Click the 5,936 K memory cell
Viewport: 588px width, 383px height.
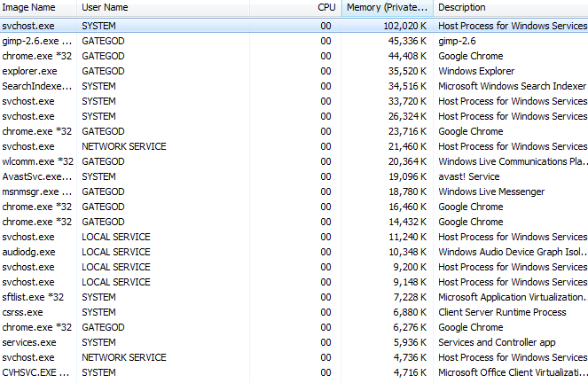[x=410, y=342]
